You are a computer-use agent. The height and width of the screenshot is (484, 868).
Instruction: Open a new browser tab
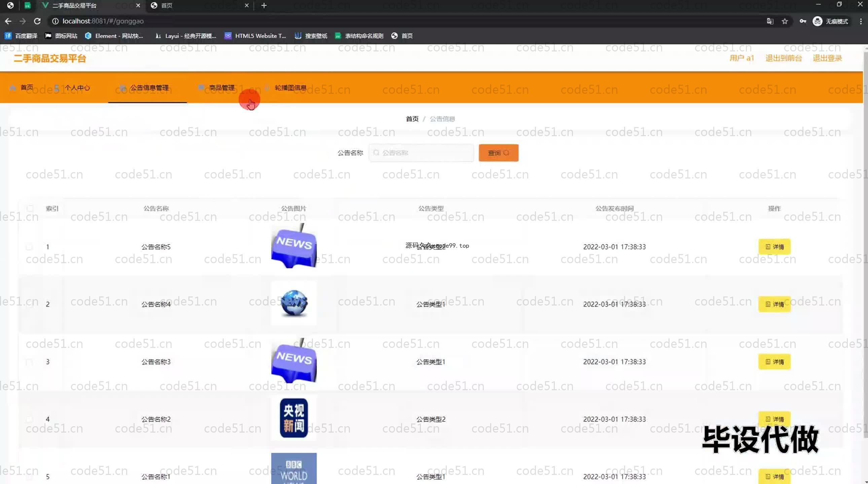click(264, 5)
